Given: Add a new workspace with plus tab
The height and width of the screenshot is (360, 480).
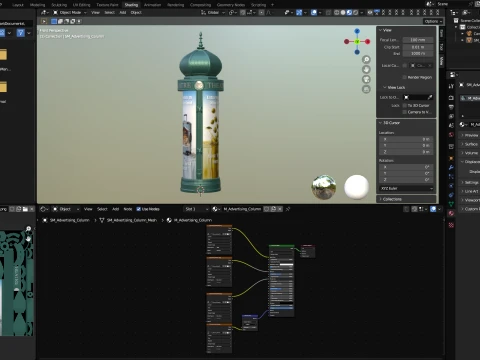Looking at the screenshot, I should point(272,5).
